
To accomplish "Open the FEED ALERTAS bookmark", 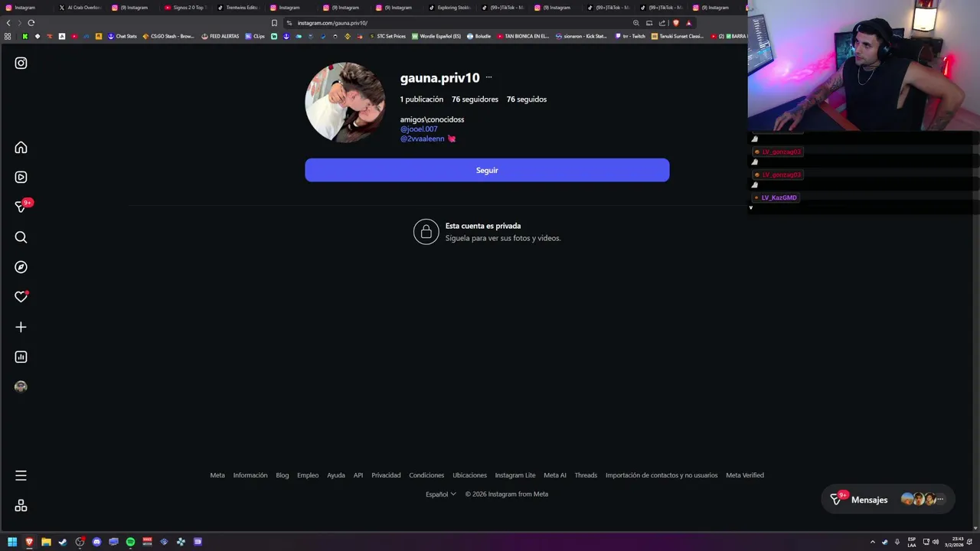I will 220,36.
